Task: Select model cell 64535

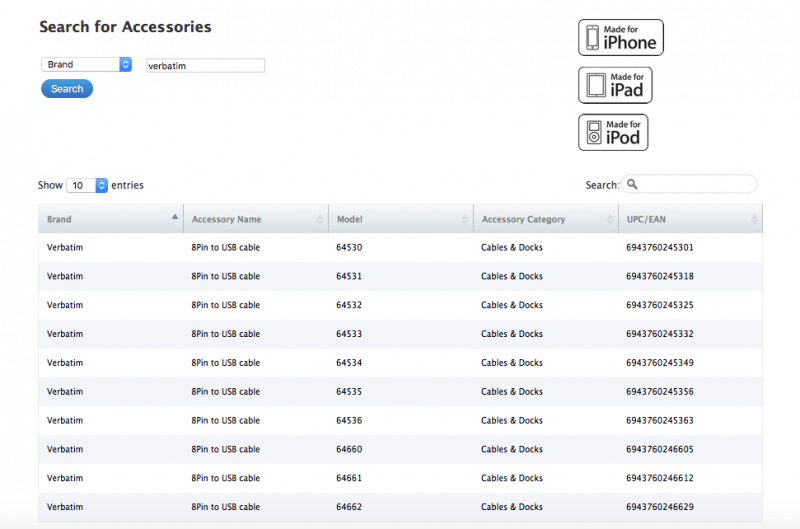Action: coord(349,391)
